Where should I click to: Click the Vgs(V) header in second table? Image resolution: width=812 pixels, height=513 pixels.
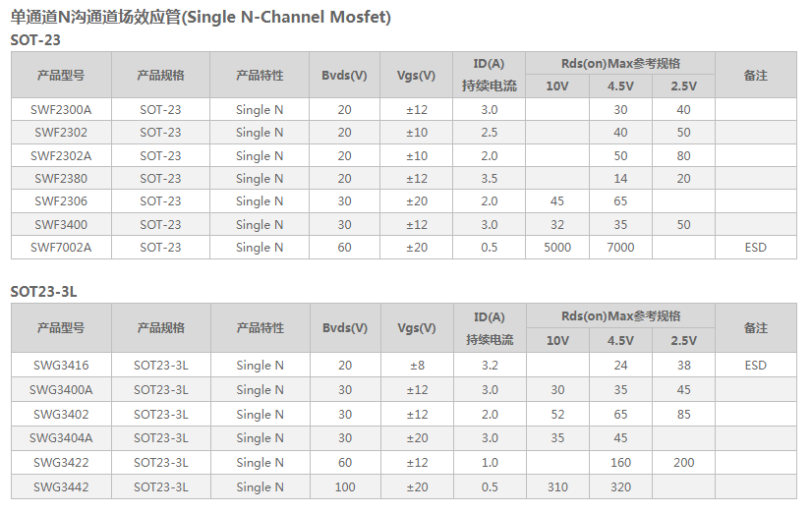(416, 327)
